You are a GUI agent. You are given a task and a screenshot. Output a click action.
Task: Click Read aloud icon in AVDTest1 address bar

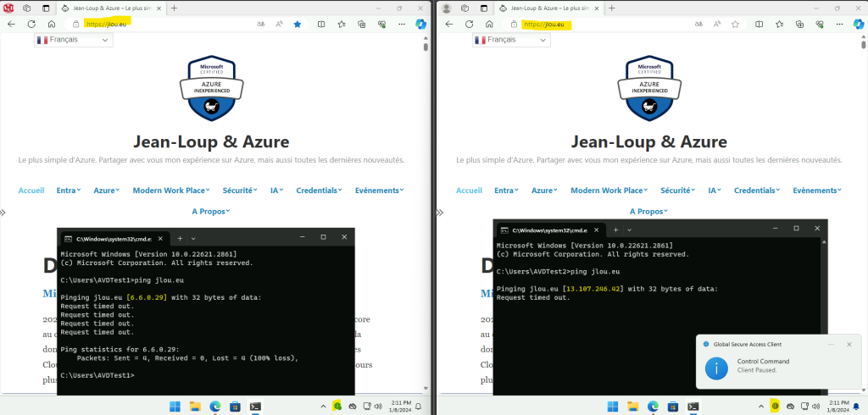pyautogui.click(x=280, y=24)
